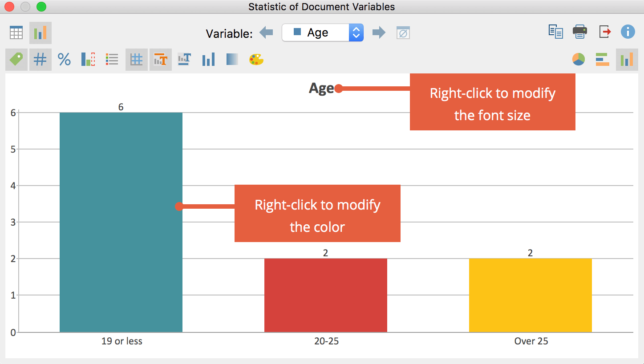Select the red 20-25 bar
This screenshot has width=644, height=364.
326,295
